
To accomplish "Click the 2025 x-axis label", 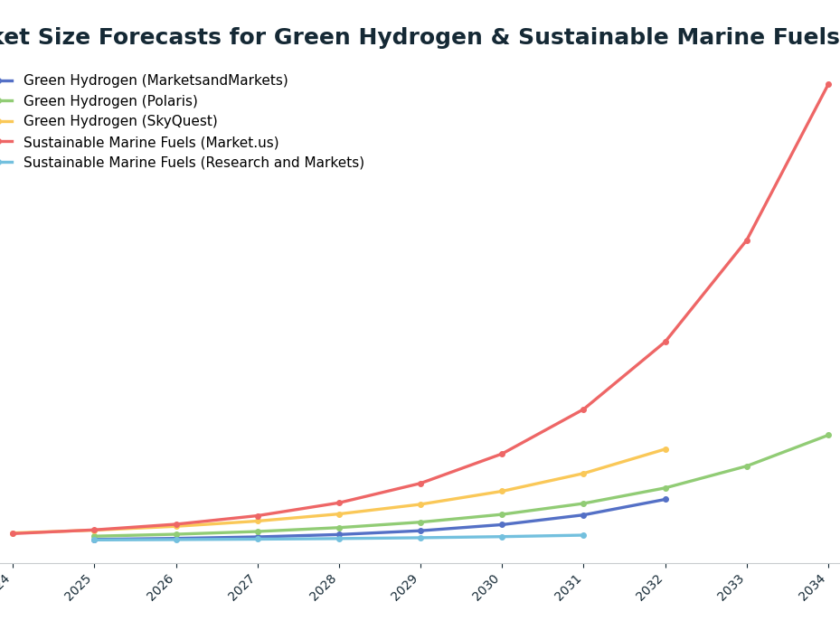I will click(80, 588).
